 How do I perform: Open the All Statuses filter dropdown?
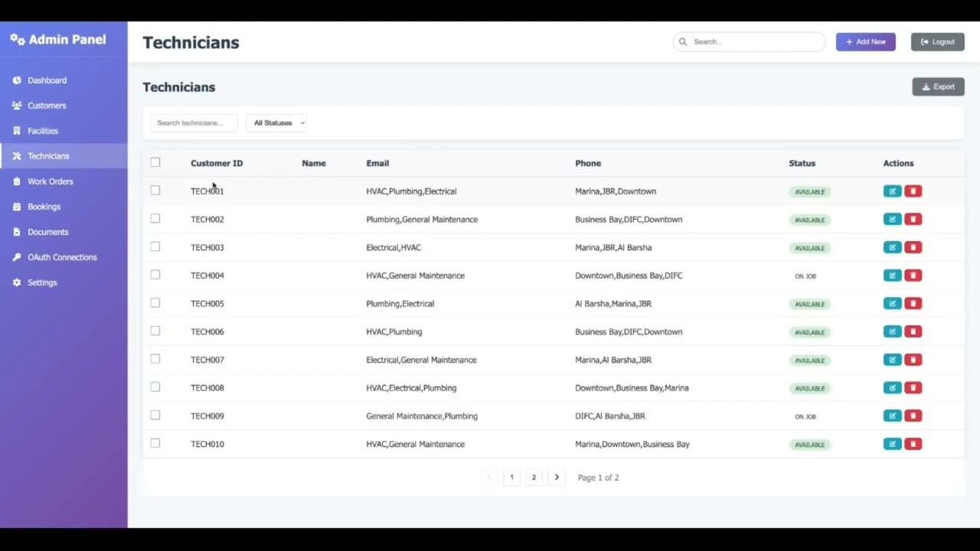(x=276, y=122)
